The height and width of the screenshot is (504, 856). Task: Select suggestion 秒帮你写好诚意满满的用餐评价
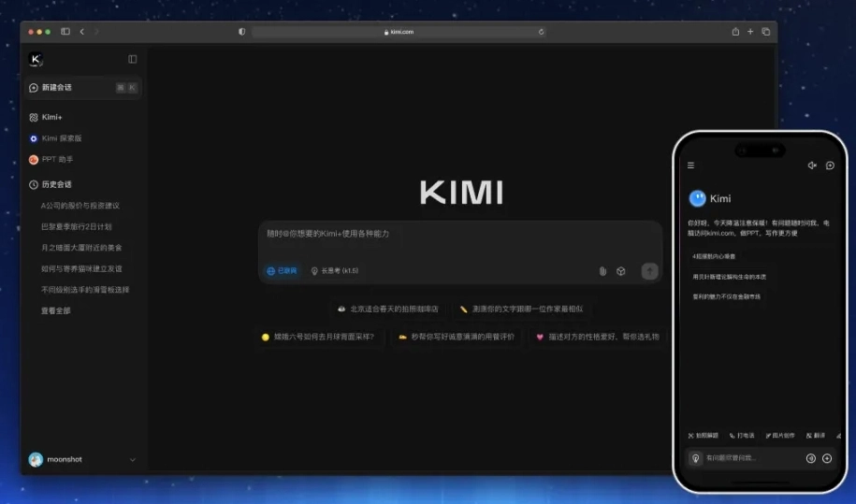click(457, 337)
